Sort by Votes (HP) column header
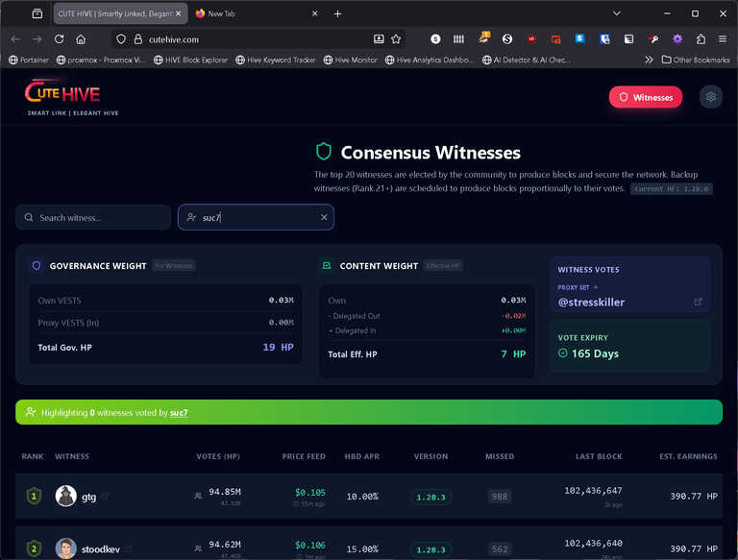Viewport: 738px width, 560px height. pos(216,456)
